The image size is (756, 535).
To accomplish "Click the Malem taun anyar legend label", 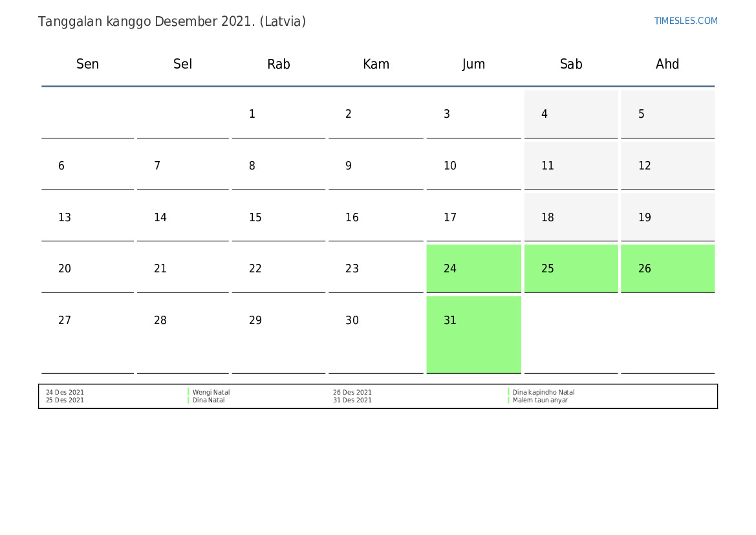I will (540, 400).
